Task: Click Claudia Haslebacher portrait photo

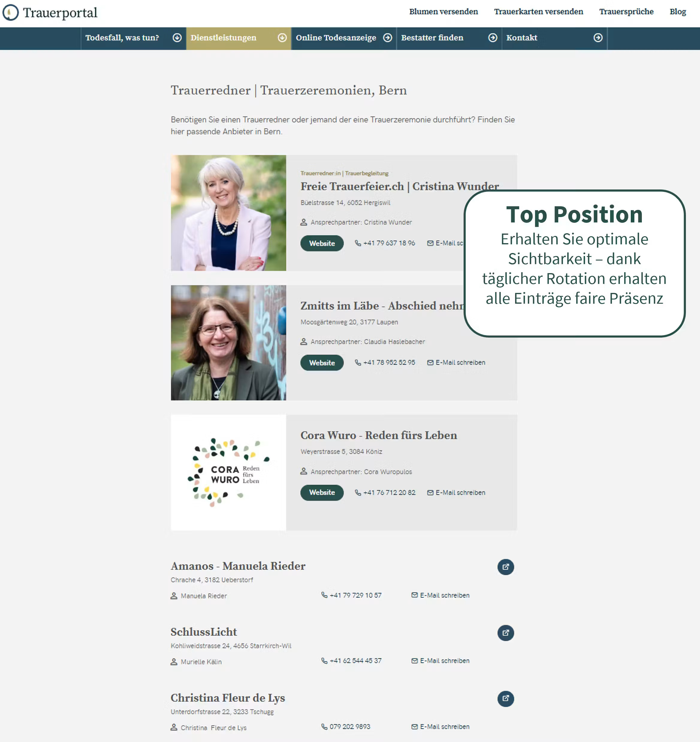Action: click(228, 343)
